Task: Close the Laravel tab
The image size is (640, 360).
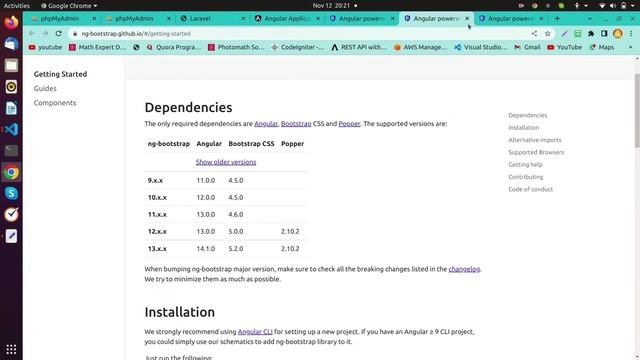Action: point(243,18)
